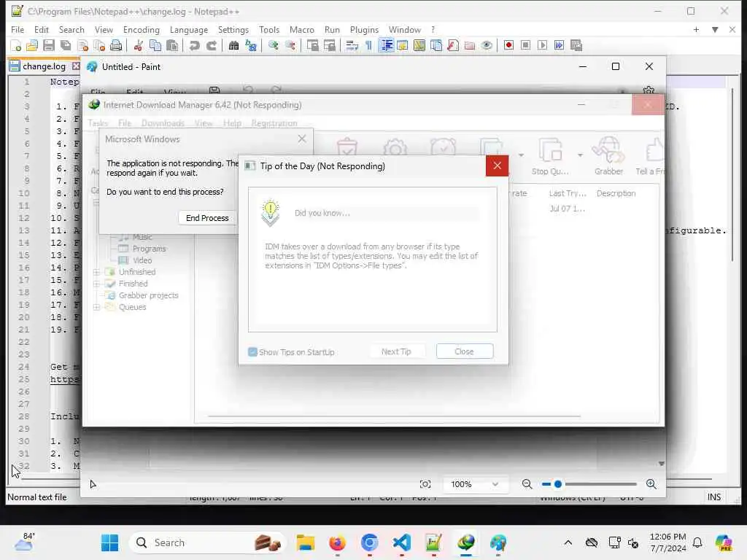This screenshot has height=560, width=747.
Task: Open the Replace toolbar icon in Notepad++
Action: pos(251,46)
